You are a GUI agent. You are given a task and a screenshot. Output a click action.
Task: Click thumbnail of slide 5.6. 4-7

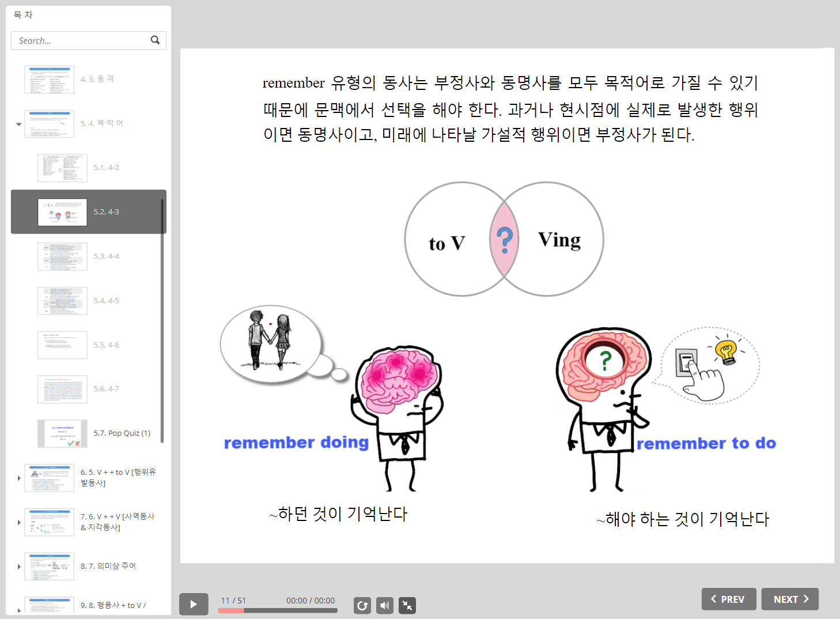pos(63,389)
